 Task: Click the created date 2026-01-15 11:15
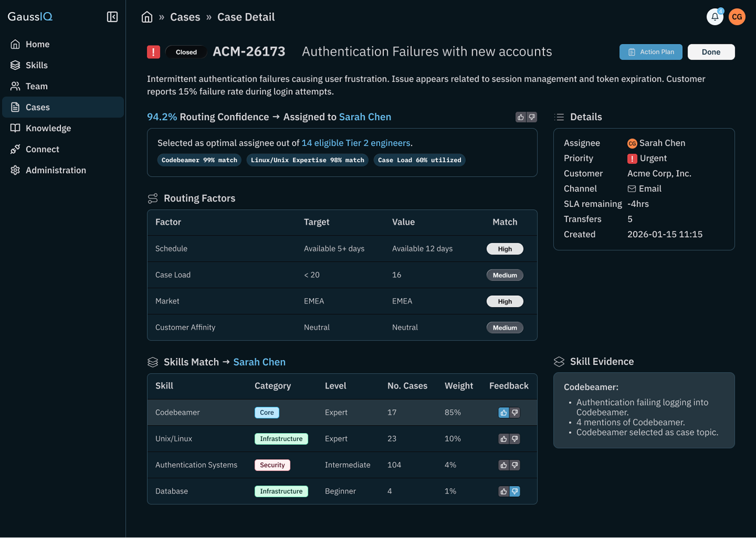coord(665,234)
